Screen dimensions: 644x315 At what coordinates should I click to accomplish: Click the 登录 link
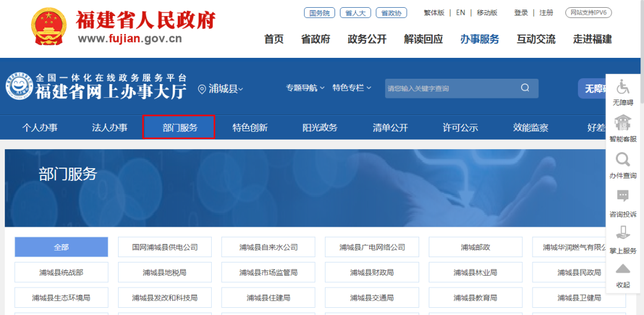coord(521,13)
